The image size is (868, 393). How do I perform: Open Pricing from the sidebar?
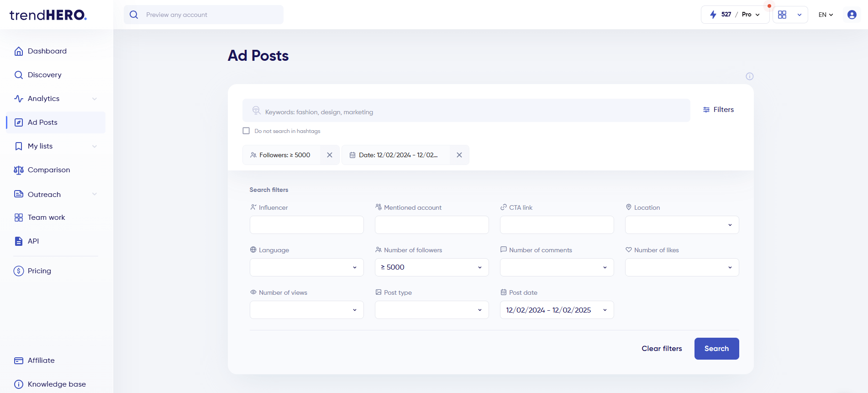tap(39, 271)
